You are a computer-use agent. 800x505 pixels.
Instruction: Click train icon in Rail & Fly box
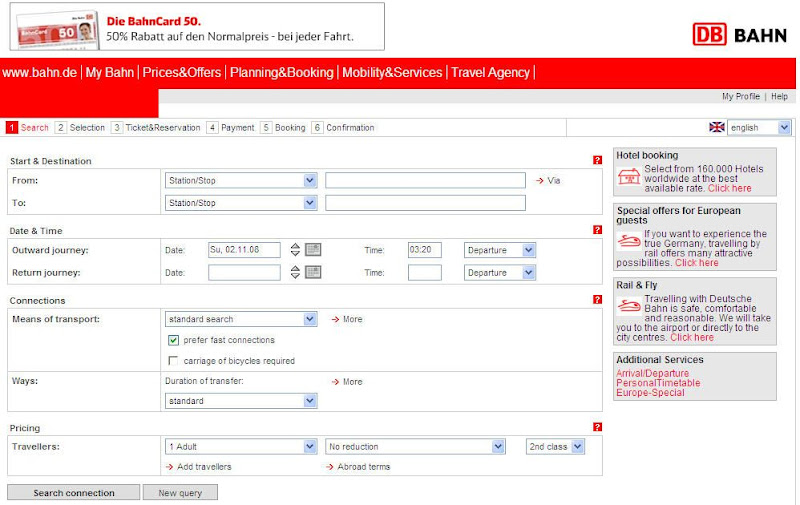click(629, 306)
